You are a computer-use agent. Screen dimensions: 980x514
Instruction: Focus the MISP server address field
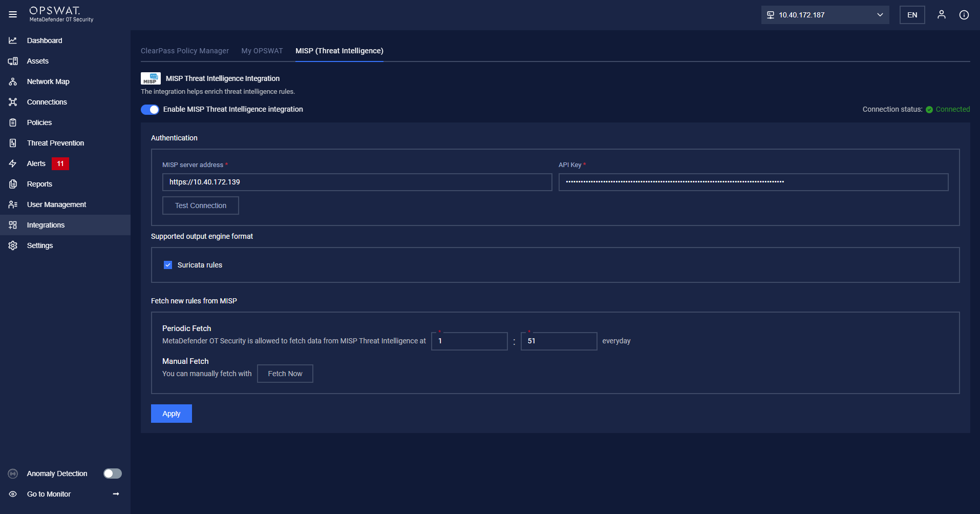pos(357,182)
